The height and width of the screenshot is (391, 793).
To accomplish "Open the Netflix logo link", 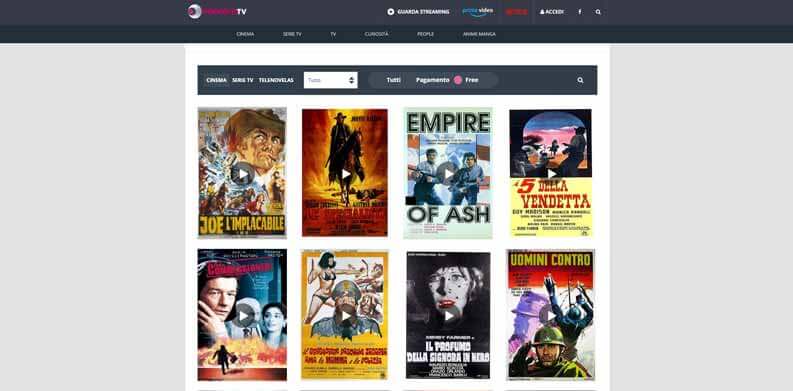I will [x=516, y=12].
